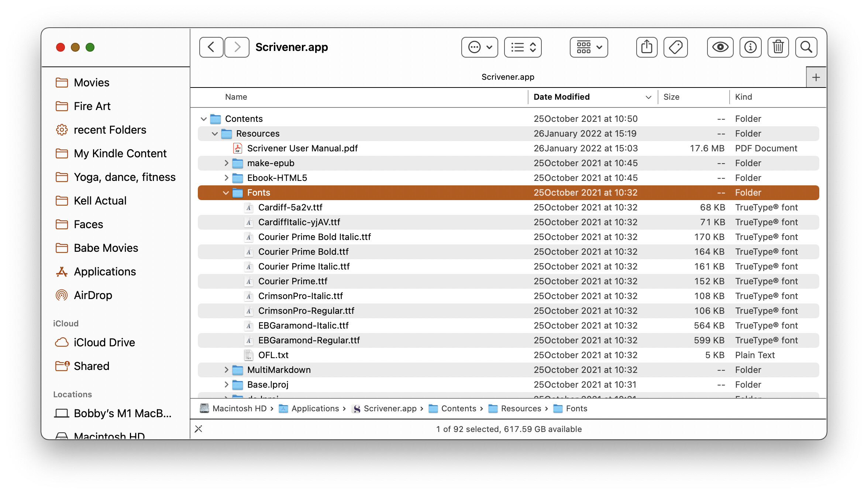Sort by the Size column header
Image resolution: width=868 pixels, height=494 pixels.
coord(671,97)
